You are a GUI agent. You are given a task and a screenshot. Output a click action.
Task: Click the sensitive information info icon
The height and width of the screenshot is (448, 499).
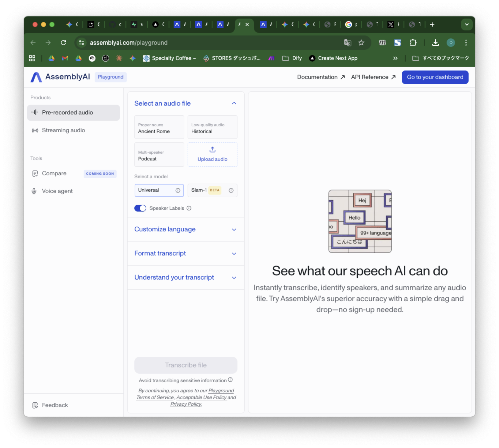[230, 380]
